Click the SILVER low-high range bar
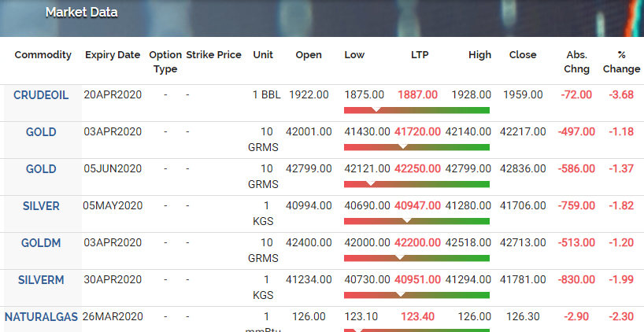This screenshot has width=644, height=332. click(x=416, y=221)
